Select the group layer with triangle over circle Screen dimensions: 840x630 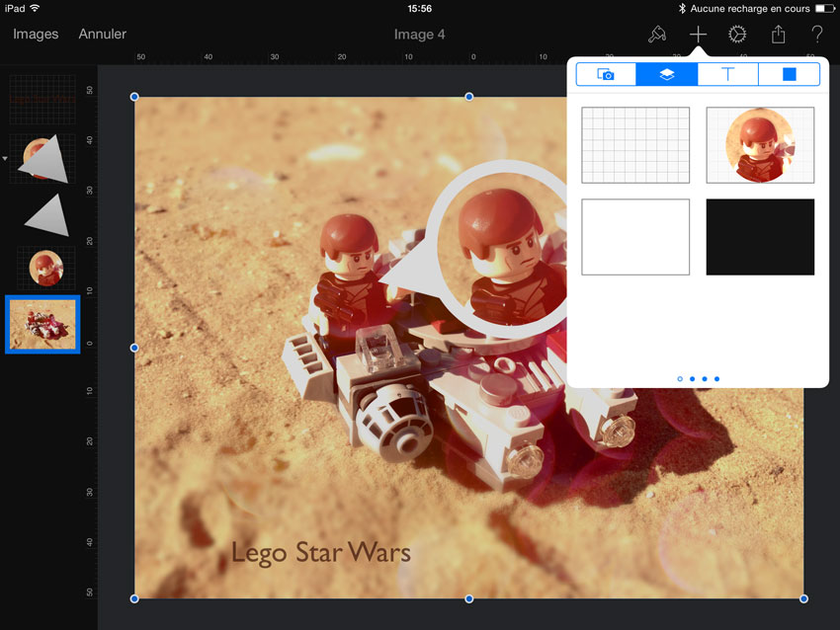[43, 159]
